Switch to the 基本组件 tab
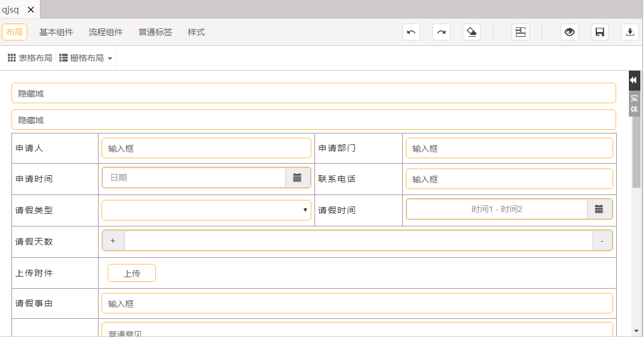 coord(56,32)
